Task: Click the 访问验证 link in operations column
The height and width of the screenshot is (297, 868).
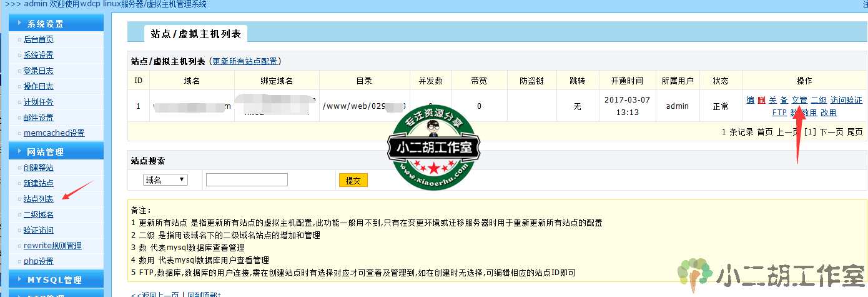Action: [846, 100]
